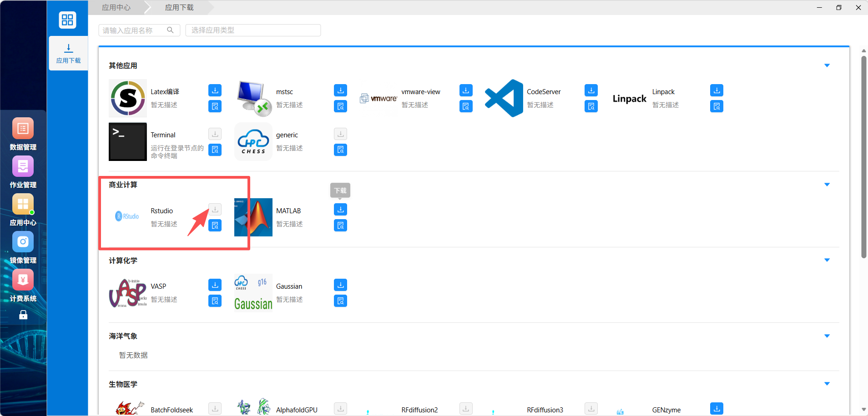Collapse the 海洋气象 section
This screenshot has height=416, width=868.
pyautogui.click(x=827, y=336)
